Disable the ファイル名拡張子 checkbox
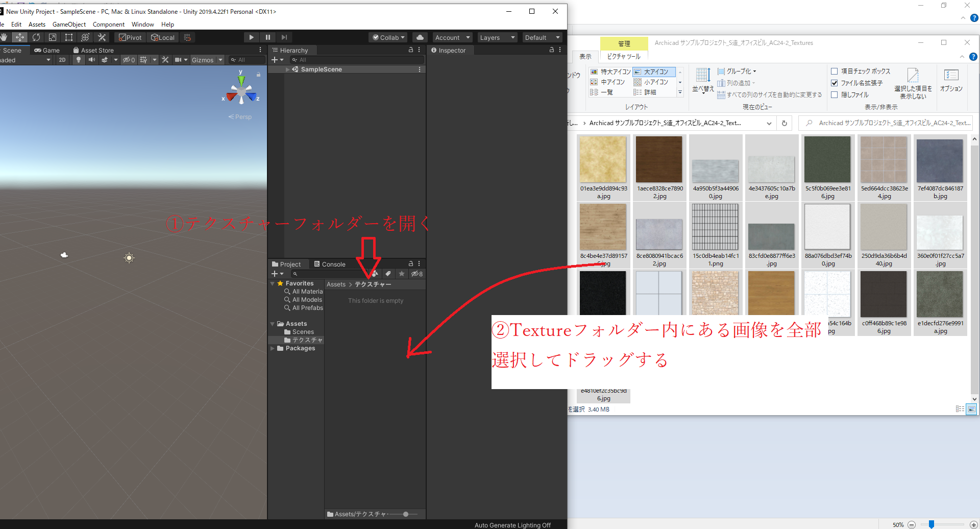 click(x=834, y=83)
